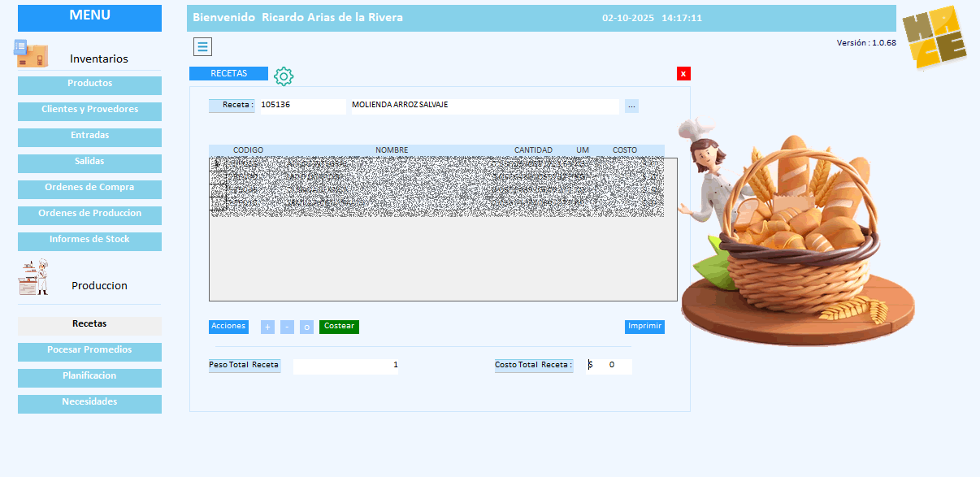The height and width of the screenshot is (477, 980).
Task: Click the hamburger menu icon
Action: click(202, 46)
